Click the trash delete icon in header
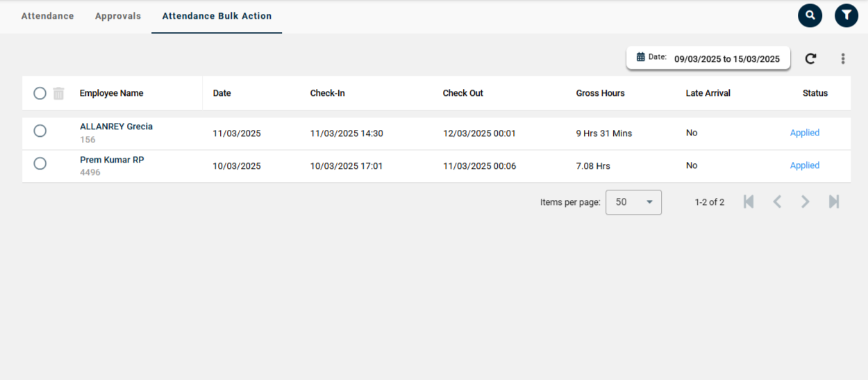Viewport: 868px width, 380px height. click(x=59, y=93)
